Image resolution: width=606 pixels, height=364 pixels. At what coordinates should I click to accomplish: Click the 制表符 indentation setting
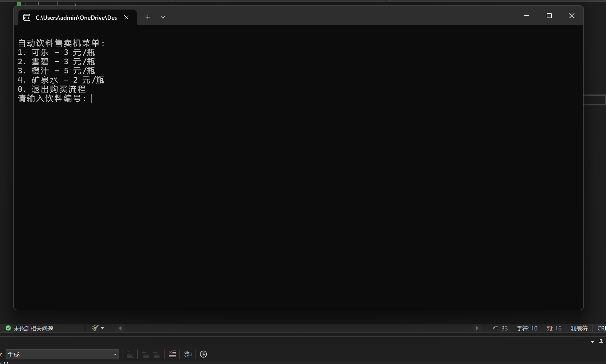(579, 328)
